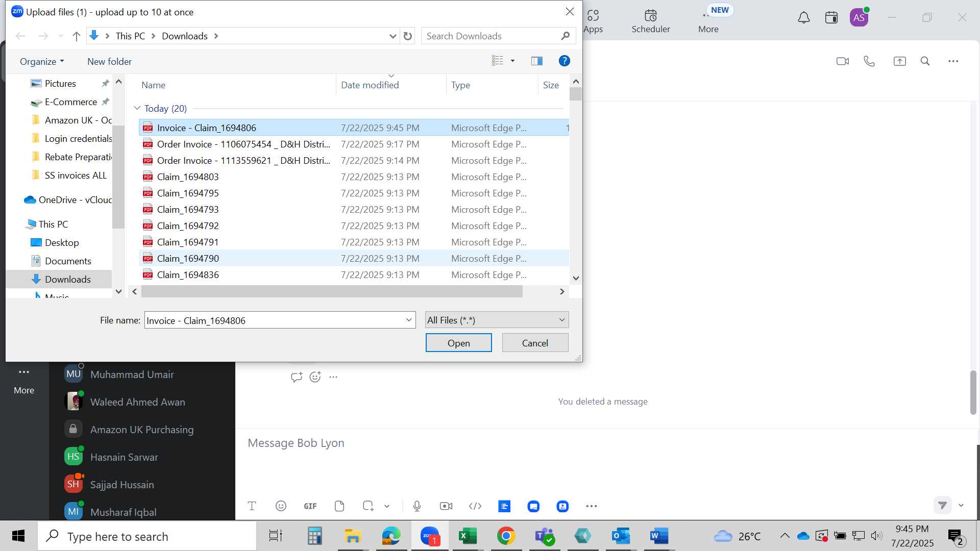
Task: Create a New folder in Downloads
Action: (109, 62)
